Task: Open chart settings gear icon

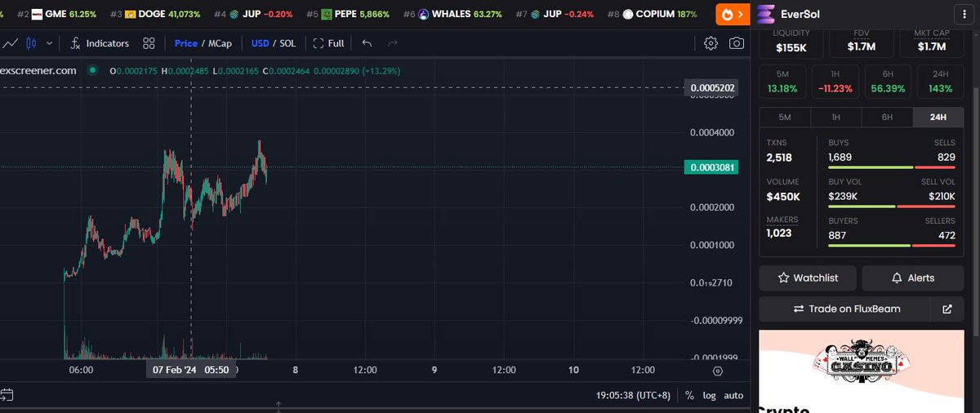Action: 710,43
